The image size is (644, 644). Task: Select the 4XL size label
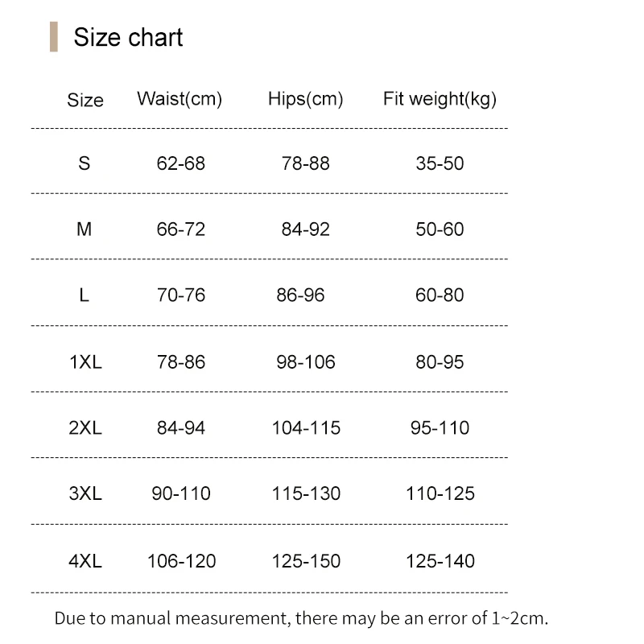85,561
